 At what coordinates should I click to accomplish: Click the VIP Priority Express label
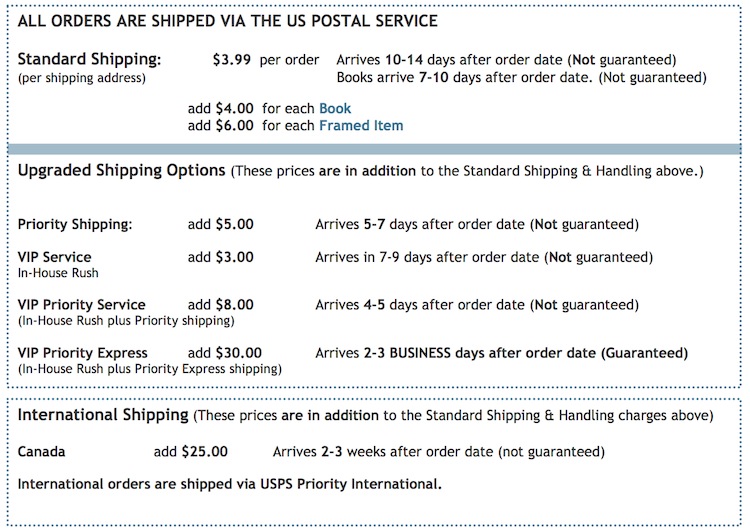coord(83,353)
